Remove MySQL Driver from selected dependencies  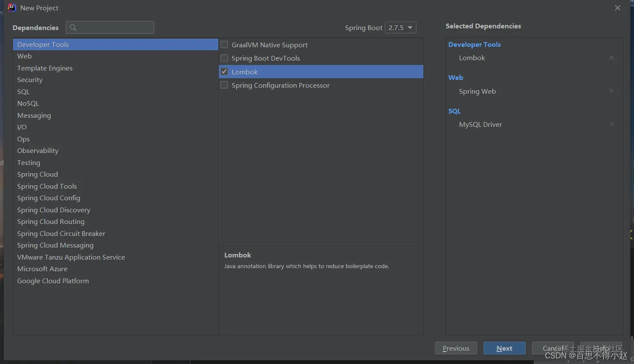point(611,124)
